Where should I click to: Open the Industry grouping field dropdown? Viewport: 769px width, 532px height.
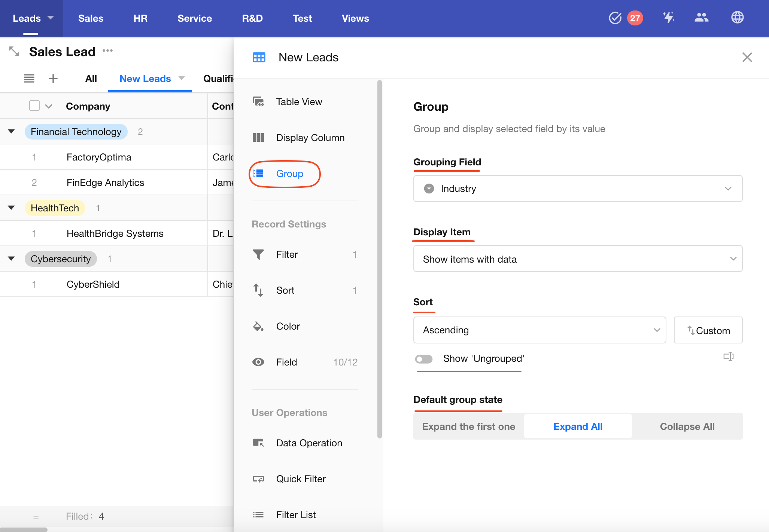578,189
